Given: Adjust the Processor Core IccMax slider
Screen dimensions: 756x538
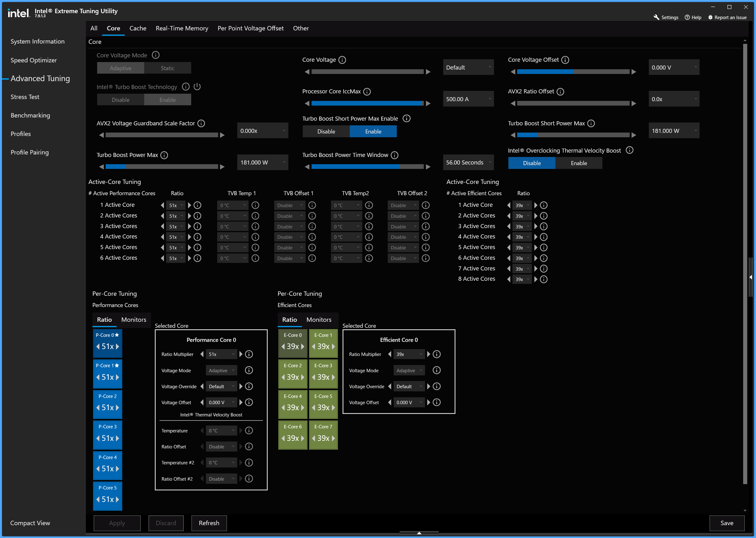Looking at the screenshot, I should point(367,104).
